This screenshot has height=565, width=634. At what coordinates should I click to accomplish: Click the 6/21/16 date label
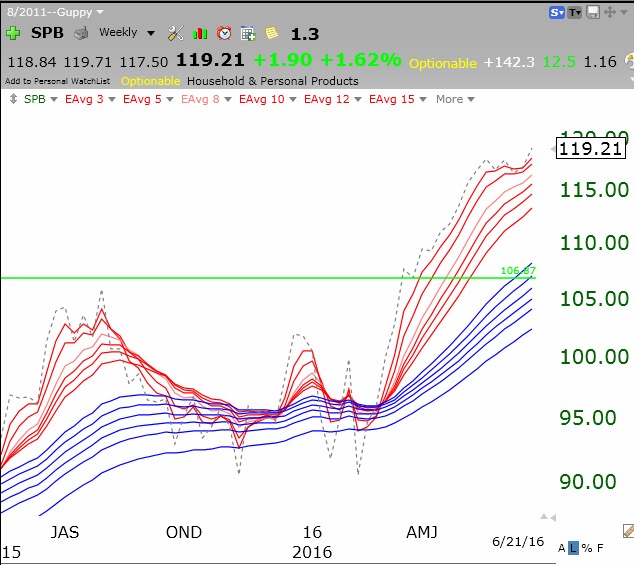(518, 542)
